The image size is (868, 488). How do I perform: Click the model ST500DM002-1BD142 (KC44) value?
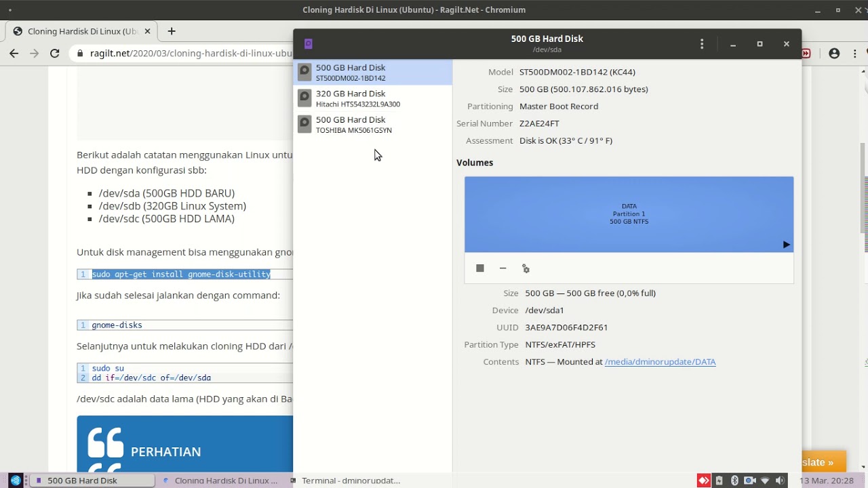[x=577, y=72]
